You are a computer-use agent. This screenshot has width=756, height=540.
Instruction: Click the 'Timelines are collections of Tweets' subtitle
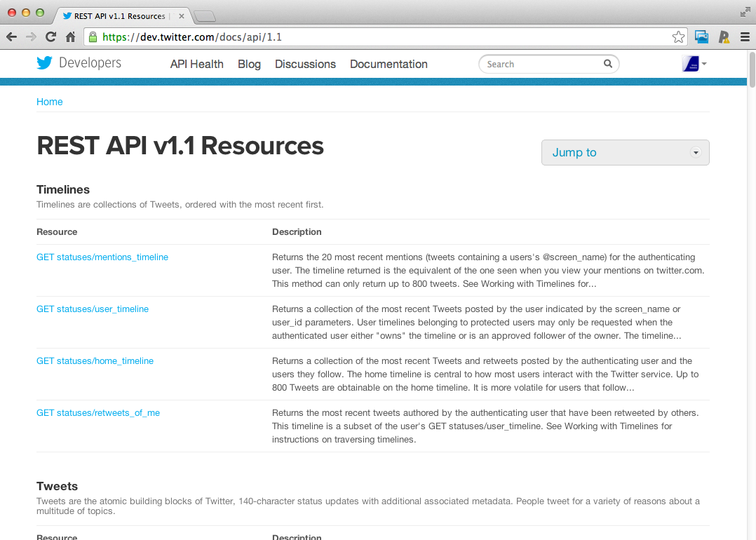pos(180,205)
